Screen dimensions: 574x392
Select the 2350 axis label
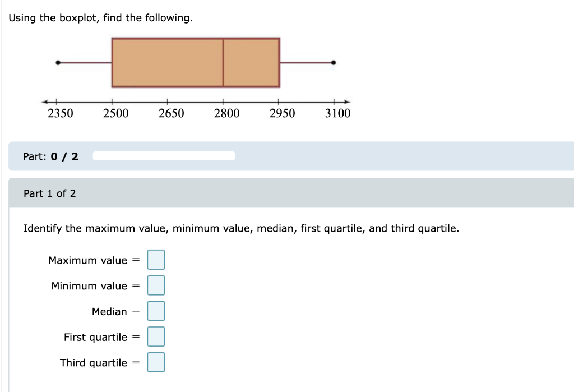(x=61, y=113)
